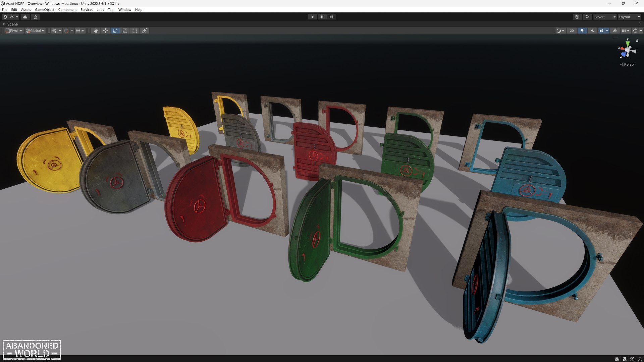Click the Gizmos sphere icon
644x362 pixels.
tap(635, 31)
